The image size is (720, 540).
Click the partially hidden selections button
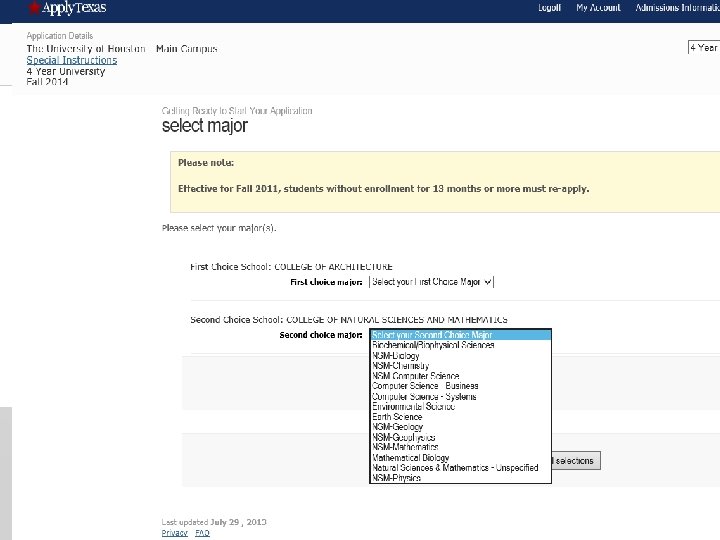576,461
